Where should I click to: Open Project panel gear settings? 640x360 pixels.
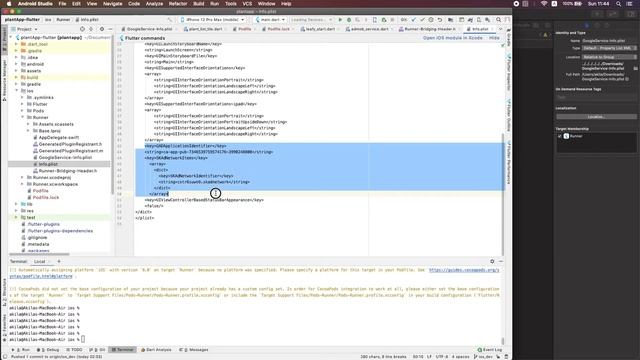tap(102, 29)
